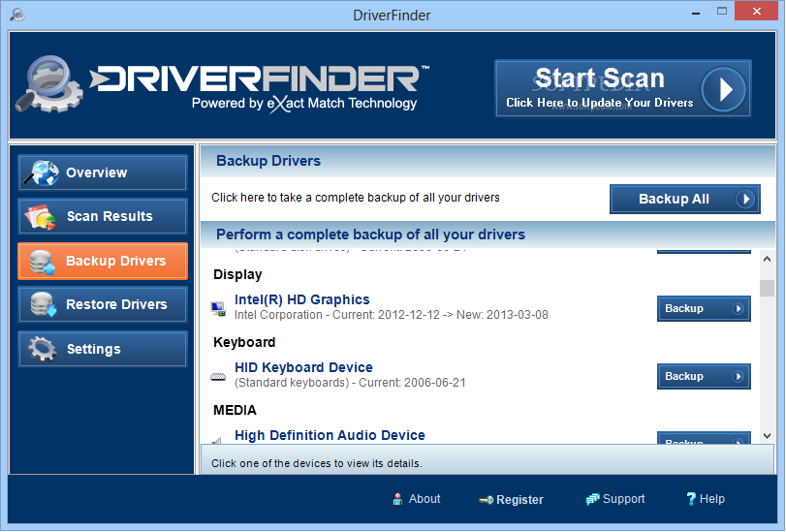Click the arrow icon on keyboard Backup button
786x532 pixels.
click(738, 376)
